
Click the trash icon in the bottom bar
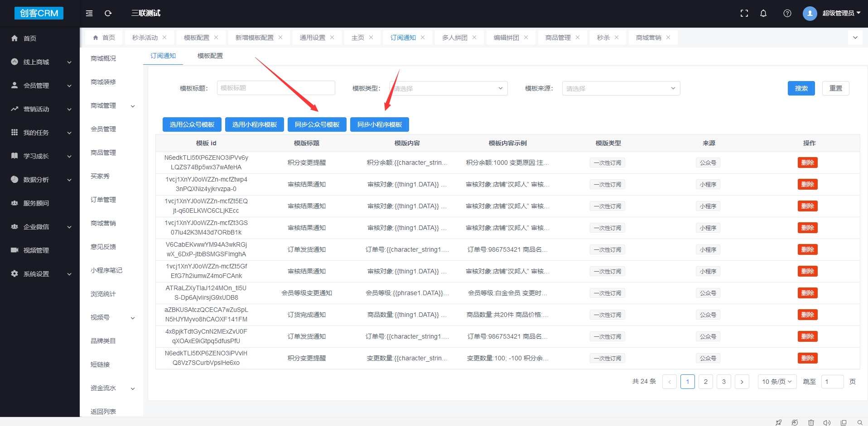811,422
